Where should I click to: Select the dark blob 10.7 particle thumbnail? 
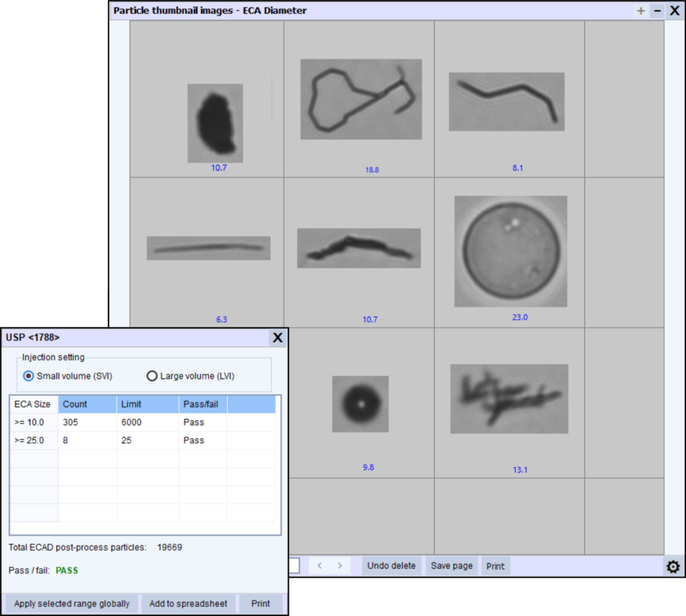215,123
